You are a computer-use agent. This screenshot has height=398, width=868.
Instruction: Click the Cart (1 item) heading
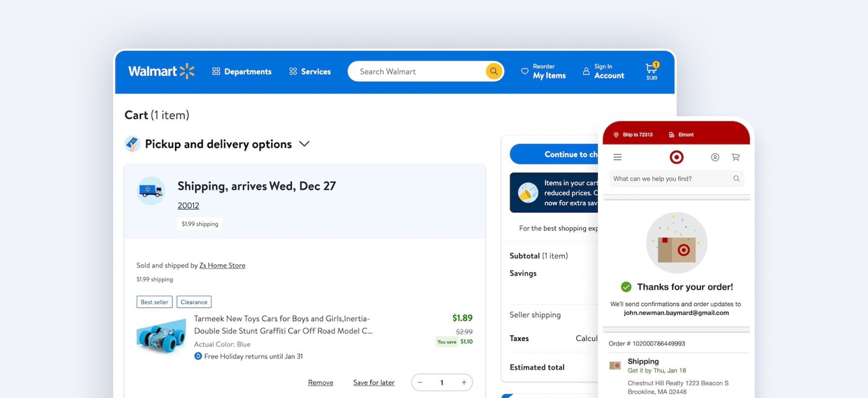157,115
